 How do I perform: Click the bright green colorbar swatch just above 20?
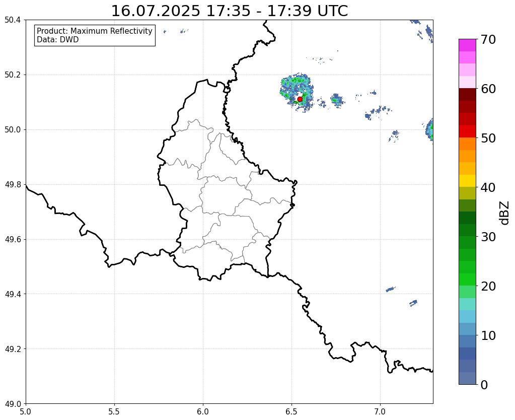pos(467,279)
